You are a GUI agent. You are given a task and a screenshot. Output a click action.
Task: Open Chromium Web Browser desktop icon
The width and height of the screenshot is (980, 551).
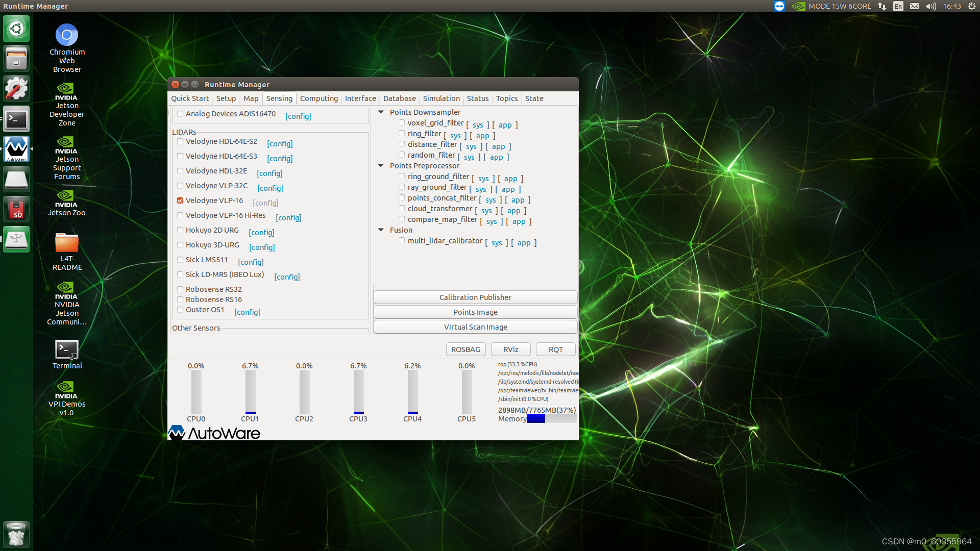tap(67, 36)
